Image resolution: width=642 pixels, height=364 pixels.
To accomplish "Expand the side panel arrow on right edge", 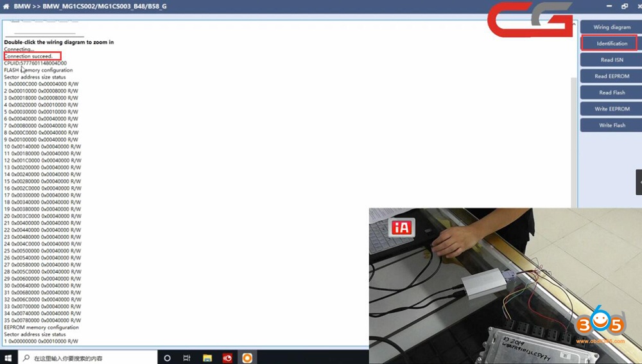I will coord(639,182).
